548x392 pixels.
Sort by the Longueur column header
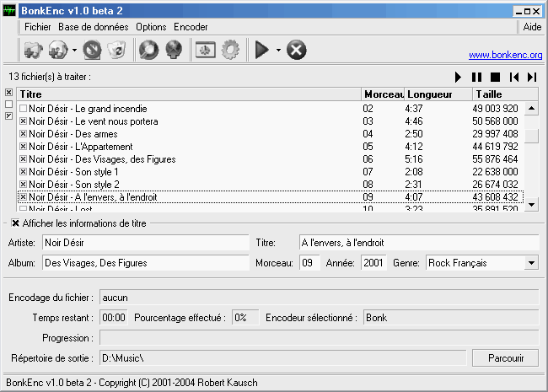coord(438,94)
